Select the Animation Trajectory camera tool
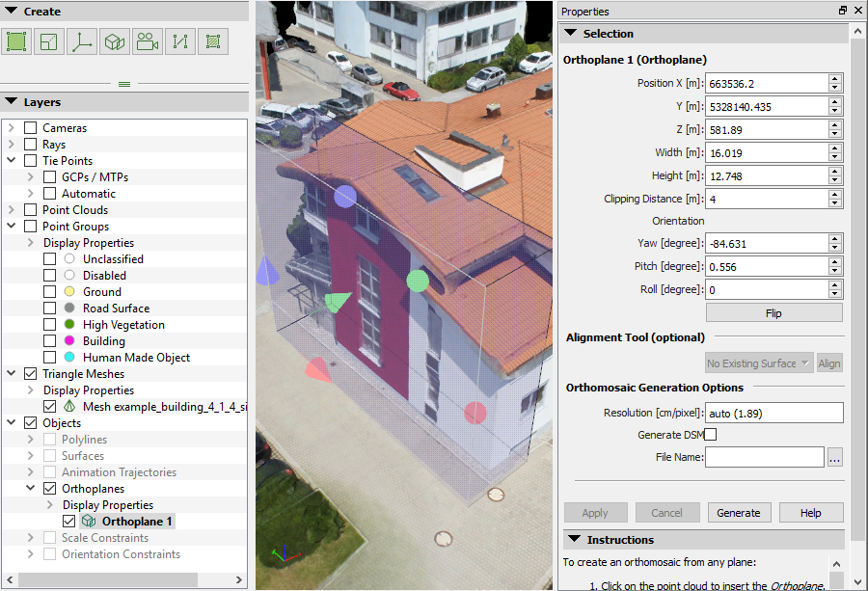 [145, 41]
